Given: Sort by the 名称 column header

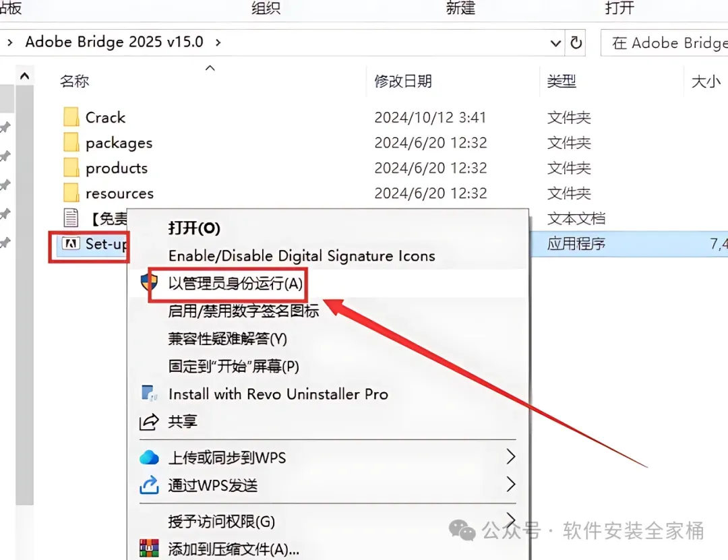Looking at the screenshot, I should (x=74, y=82).
